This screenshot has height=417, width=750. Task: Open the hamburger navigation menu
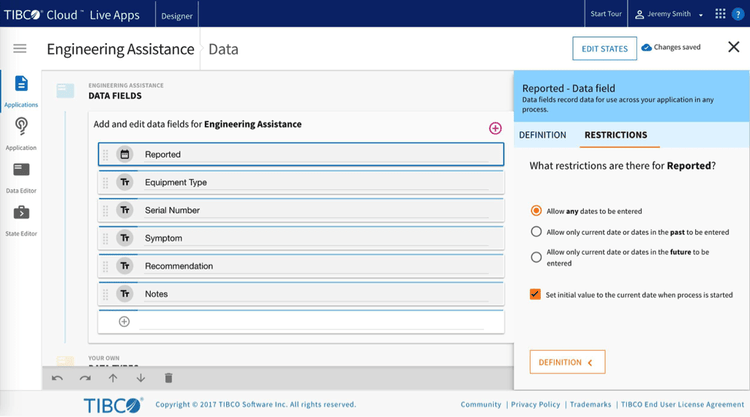(20, 48)
